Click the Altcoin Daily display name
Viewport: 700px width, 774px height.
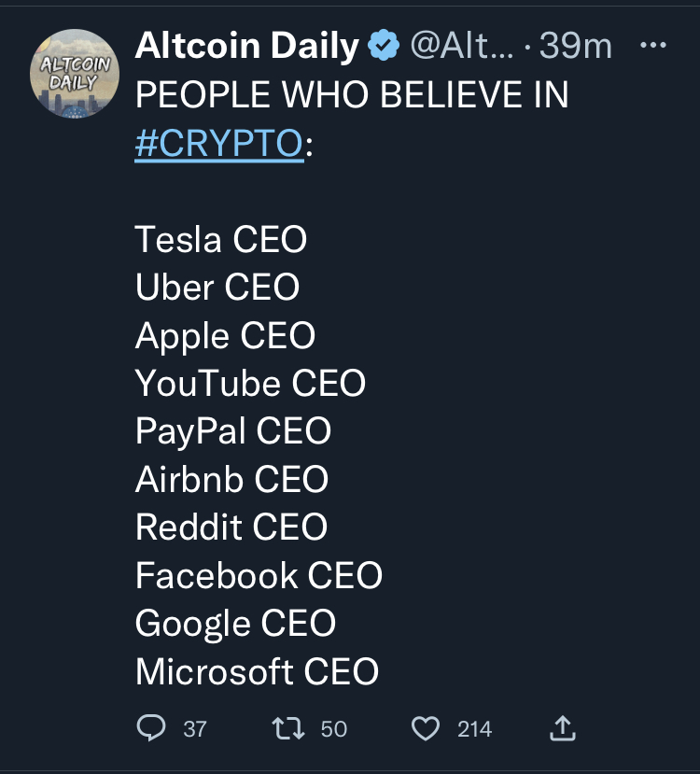[246, 47]
